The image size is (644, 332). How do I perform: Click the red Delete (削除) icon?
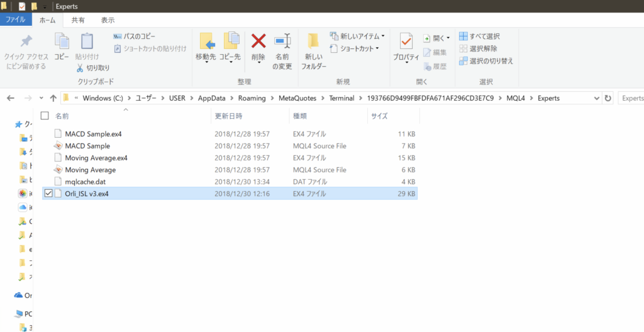pos(258,42)
